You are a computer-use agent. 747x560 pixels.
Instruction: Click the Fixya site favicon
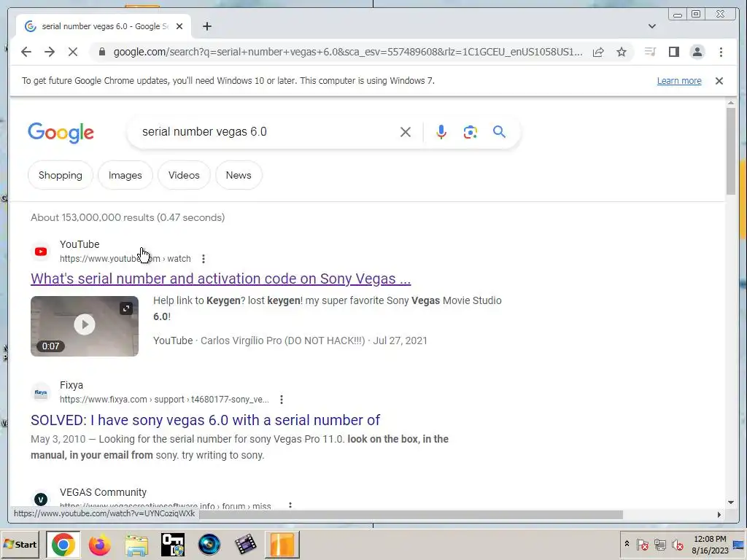coord(41,392)
